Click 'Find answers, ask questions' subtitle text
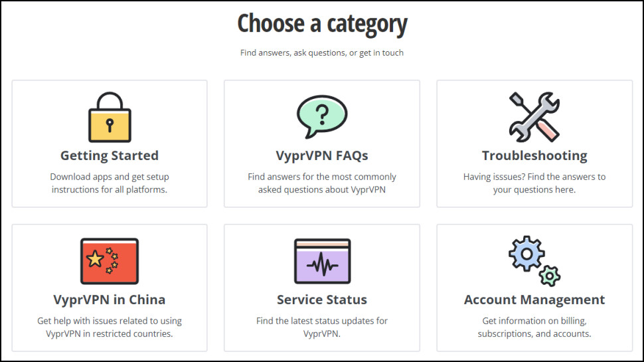Image resolution: width=644 pixels, height=362 pixels. click(322, 53)
